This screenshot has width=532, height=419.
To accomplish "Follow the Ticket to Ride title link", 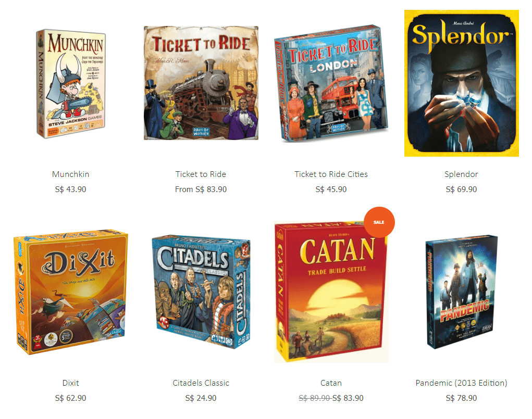I will click(x=201, y=174).
